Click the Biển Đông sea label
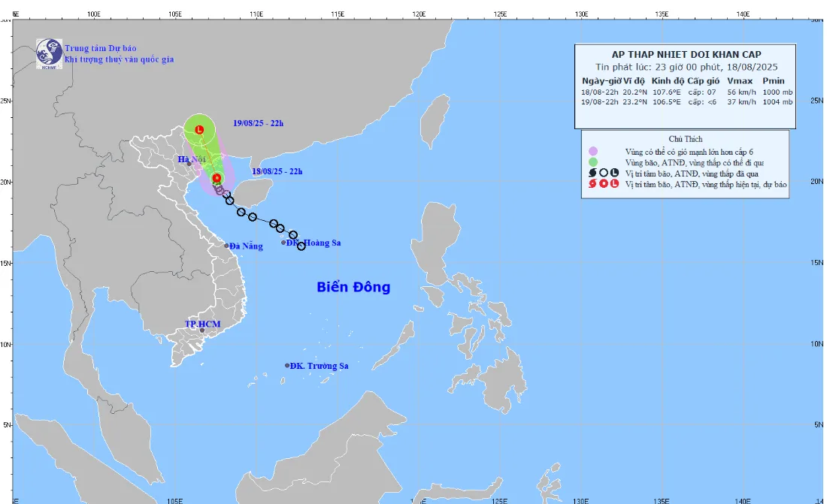Screen dimensions: 833x504 click(x=353, y=287)
